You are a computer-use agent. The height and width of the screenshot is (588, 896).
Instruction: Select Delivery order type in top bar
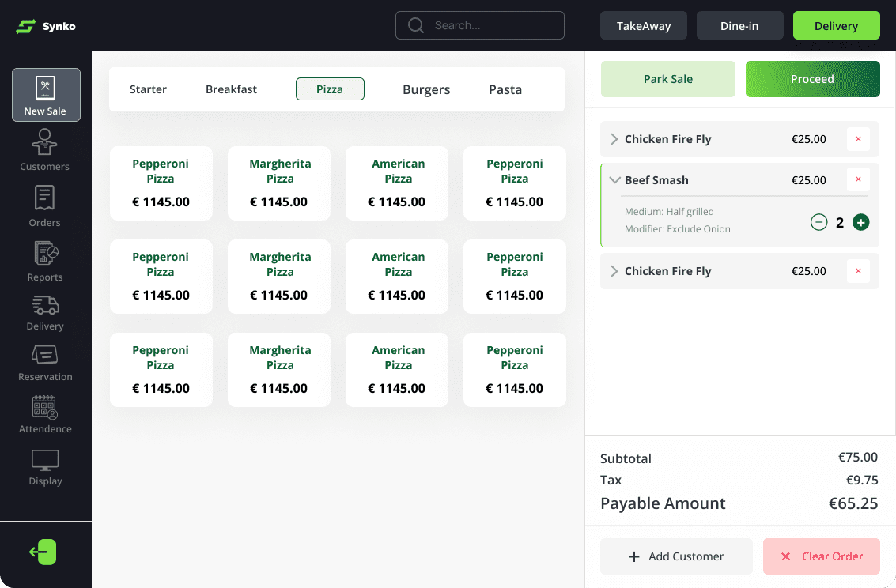click(x=836, y=26)
